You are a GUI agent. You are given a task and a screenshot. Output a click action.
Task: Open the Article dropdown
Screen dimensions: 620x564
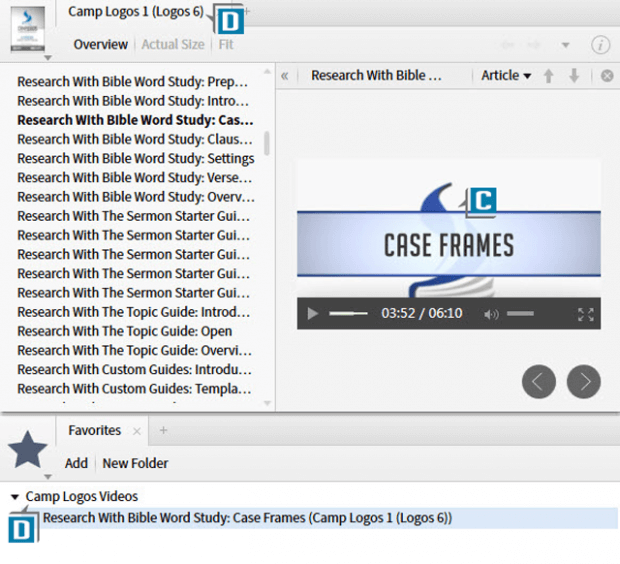(x=506, y=76)
